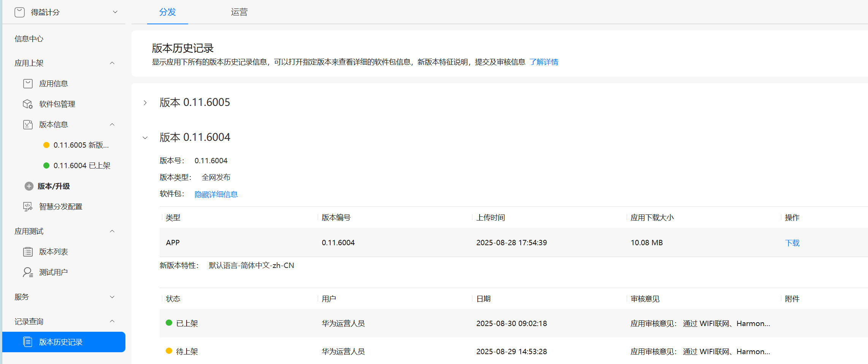Click the 应用信息 bag icon
868x364 pixels.
(28, 84)
